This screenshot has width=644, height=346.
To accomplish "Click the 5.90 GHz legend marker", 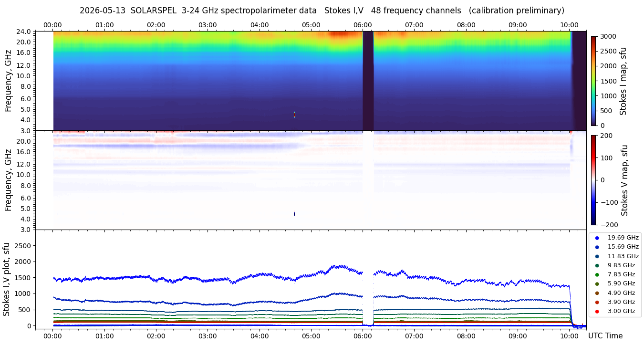I will pyautogui.click(x=597, y=284).
